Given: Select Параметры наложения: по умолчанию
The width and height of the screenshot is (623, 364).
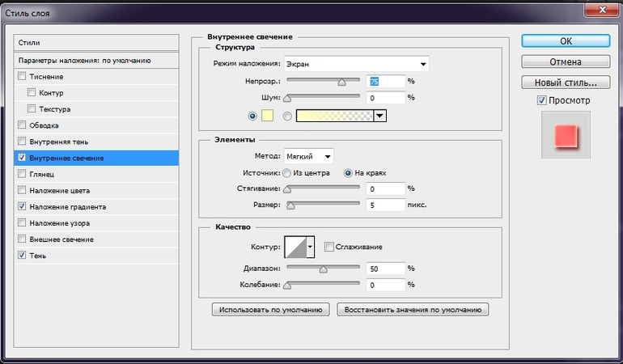Looking at the screenshot, I should [97, 60].
